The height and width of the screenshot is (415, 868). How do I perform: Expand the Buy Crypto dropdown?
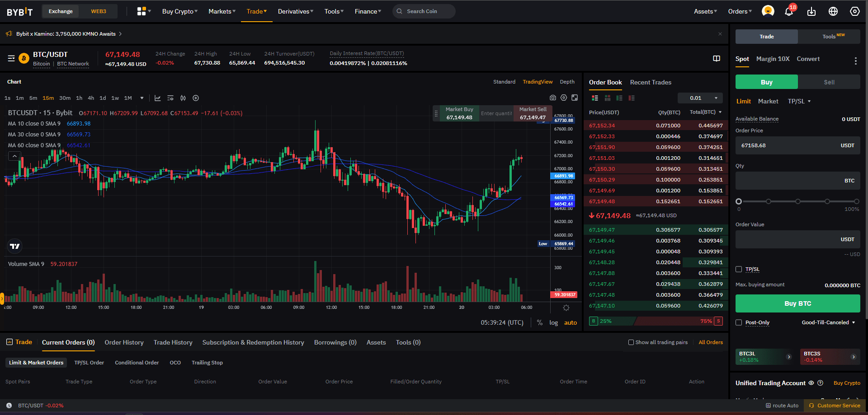[x=180, y=11]
